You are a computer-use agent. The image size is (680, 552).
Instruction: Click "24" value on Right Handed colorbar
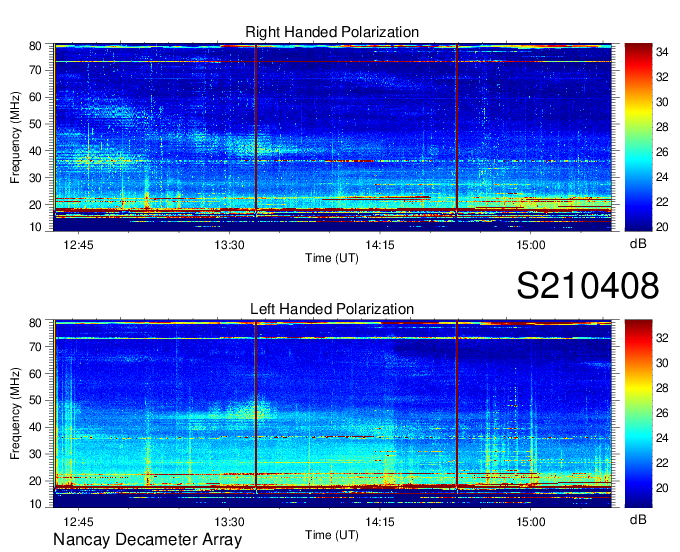pos(662,177)
